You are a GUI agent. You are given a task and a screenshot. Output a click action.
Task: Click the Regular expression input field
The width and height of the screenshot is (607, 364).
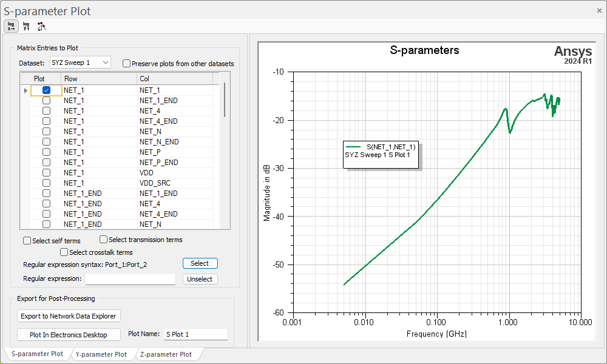tap(130, 278)
